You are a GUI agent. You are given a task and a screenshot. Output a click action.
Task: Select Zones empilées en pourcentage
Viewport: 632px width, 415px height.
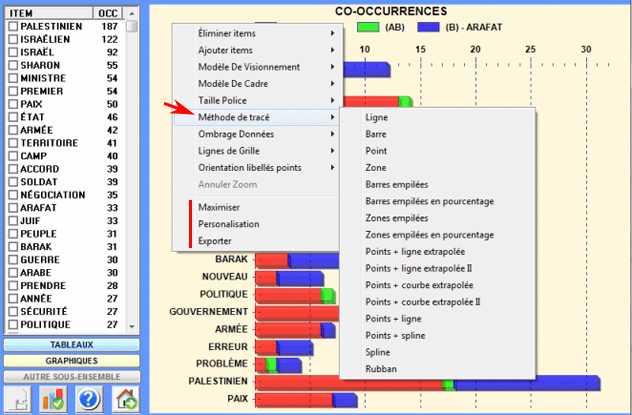tap(438, 235)
